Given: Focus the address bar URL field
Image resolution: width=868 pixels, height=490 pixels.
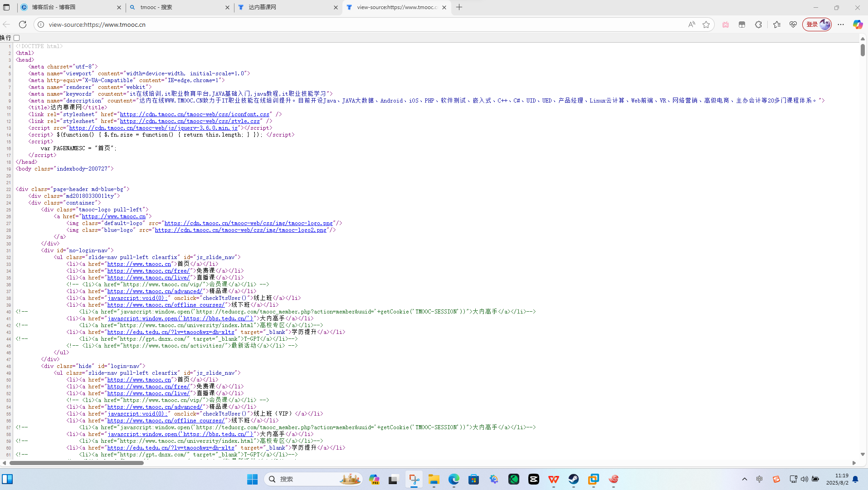Looking at the screenshot, I should [363, 24].
